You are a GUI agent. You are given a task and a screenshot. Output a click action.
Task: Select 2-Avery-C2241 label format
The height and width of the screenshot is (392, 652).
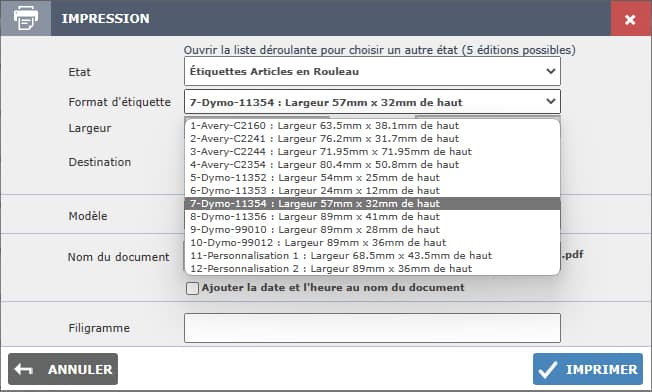[372, 138]
